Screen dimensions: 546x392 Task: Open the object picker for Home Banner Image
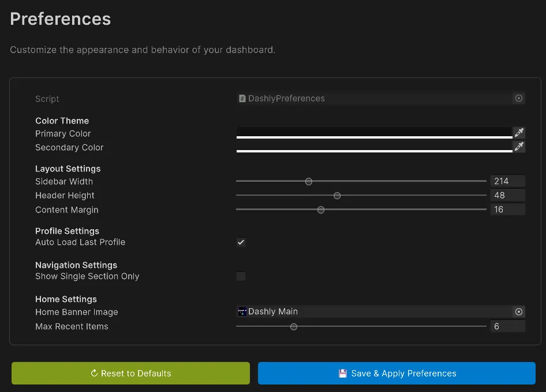tap(518, 311)
